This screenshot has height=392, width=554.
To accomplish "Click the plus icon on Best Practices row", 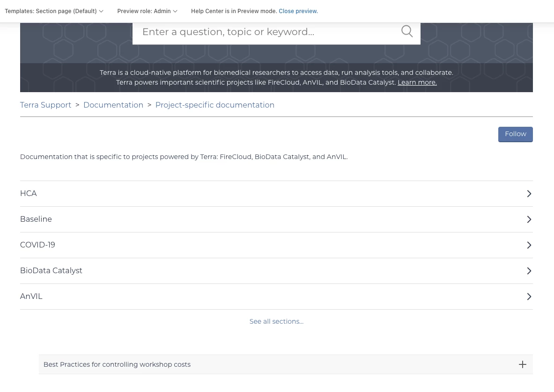I will pyautogui.click(x=522, y=364).
